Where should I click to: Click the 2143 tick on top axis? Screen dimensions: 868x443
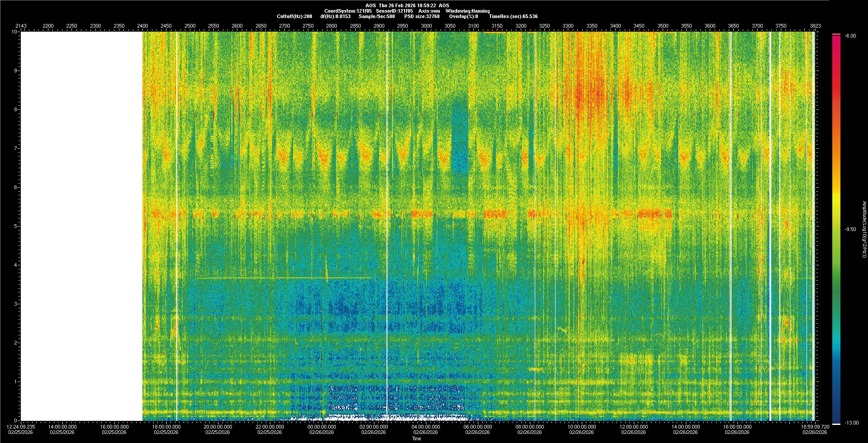(x=21, y=26)
